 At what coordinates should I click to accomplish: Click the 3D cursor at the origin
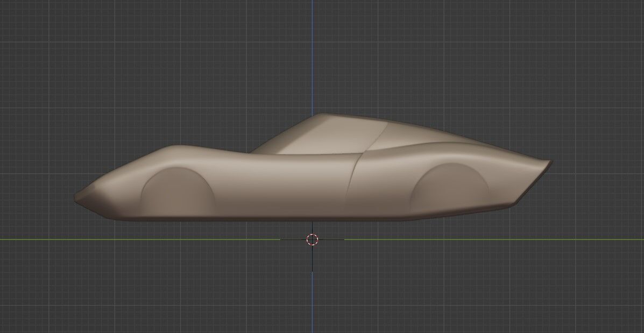[x=312, y=239]
